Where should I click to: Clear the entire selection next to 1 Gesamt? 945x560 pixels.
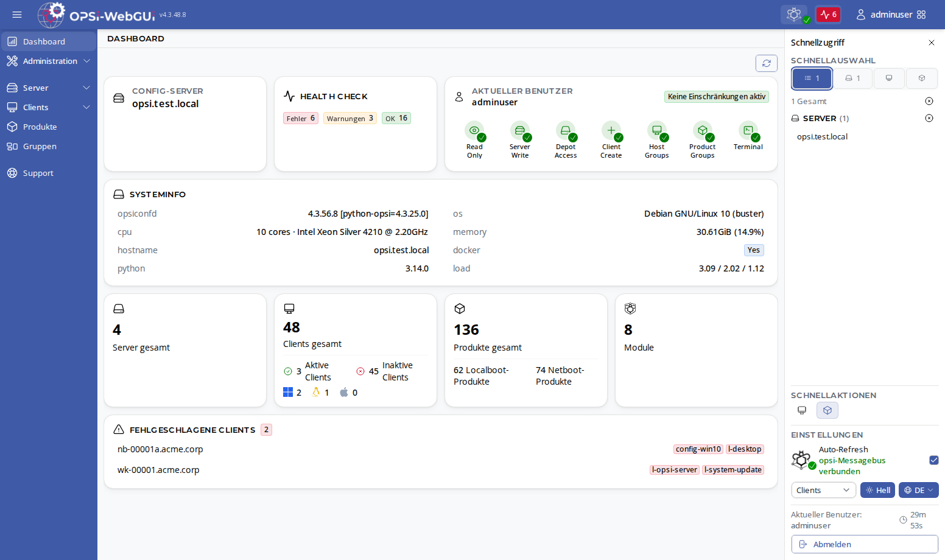tap(929, 101)
